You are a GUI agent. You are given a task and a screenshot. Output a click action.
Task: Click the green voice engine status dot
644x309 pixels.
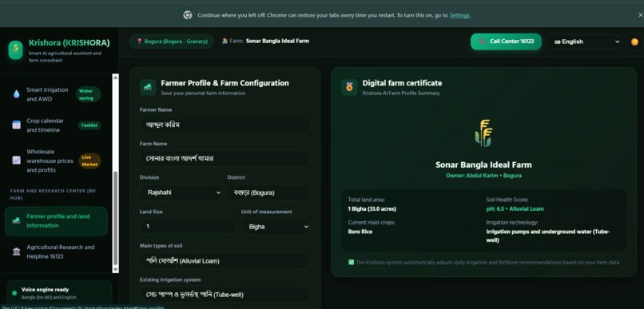click(14, 293)
